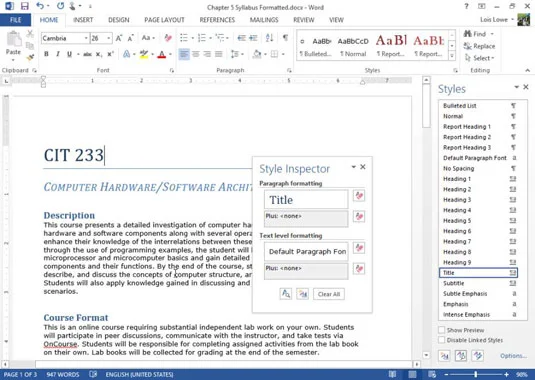Enable the Show Preview checkbox

[442, 330]
